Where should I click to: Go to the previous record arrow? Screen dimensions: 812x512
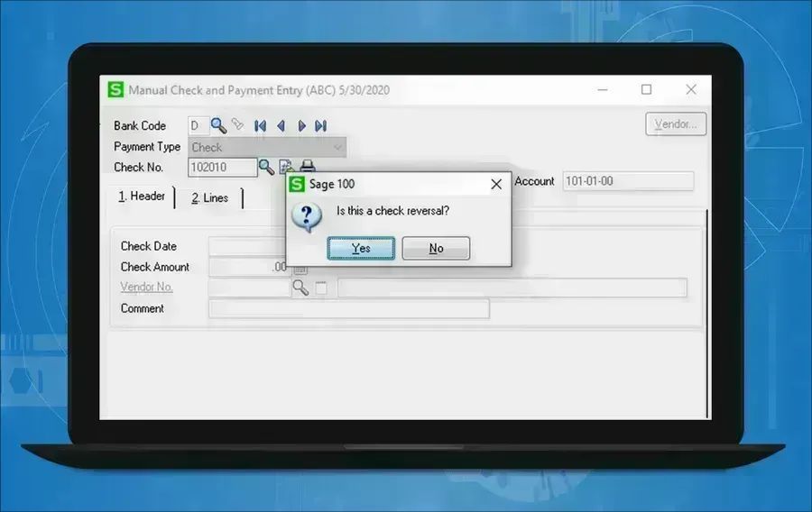[281, 125]
